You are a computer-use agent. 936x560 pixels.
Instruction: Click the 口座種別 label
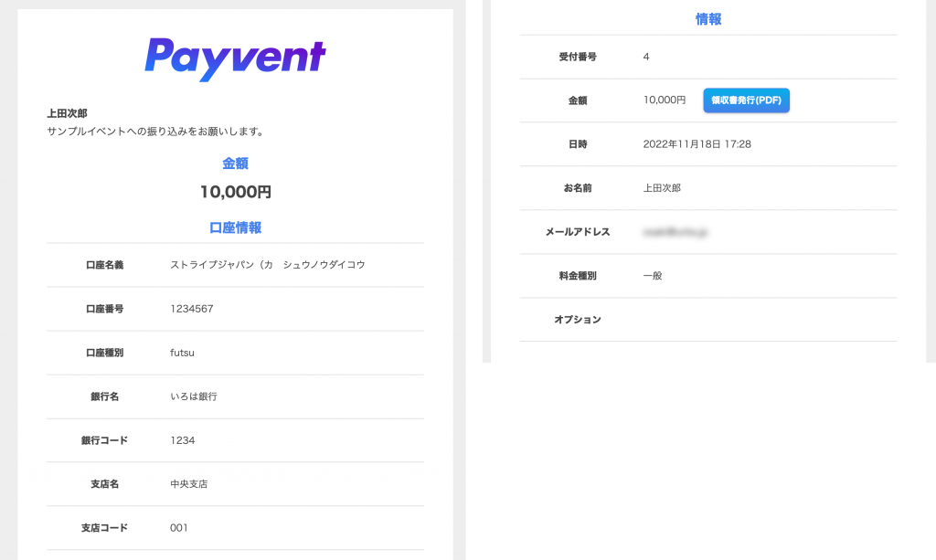tap(104, 353)
